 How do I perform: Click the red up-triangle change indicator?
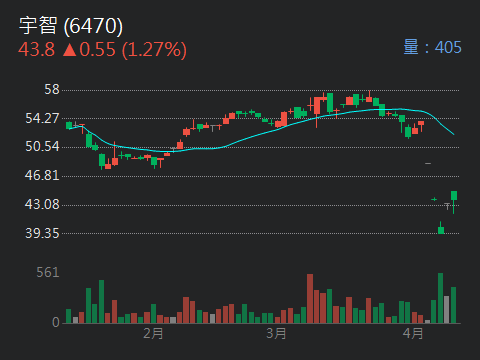[x=70, y=50]
